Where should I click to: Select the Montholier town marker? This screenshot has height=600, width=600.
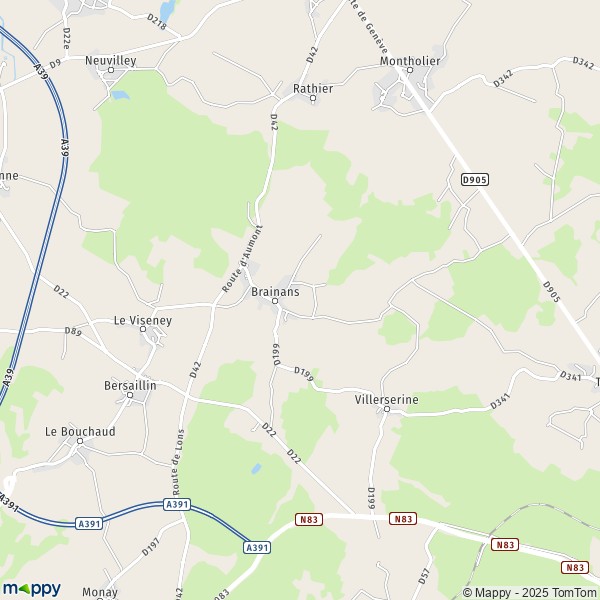tap(410, 70)
